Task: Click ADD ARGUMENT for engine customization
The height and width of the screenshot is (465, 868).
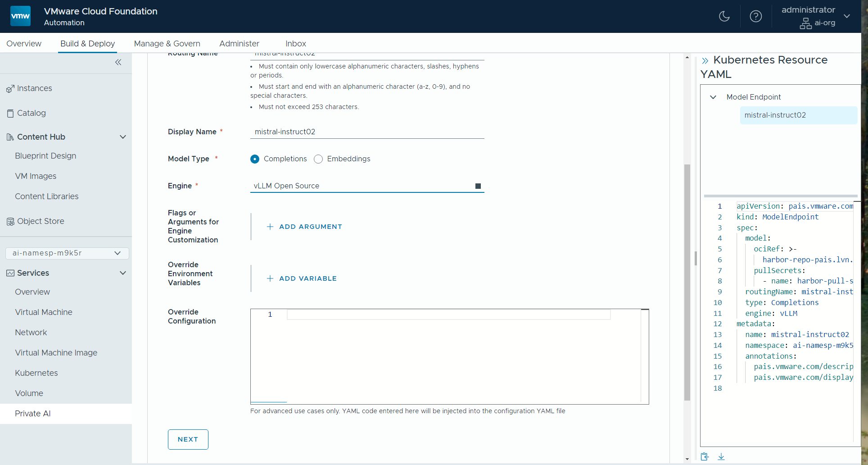Action: [x=304, y=226]
